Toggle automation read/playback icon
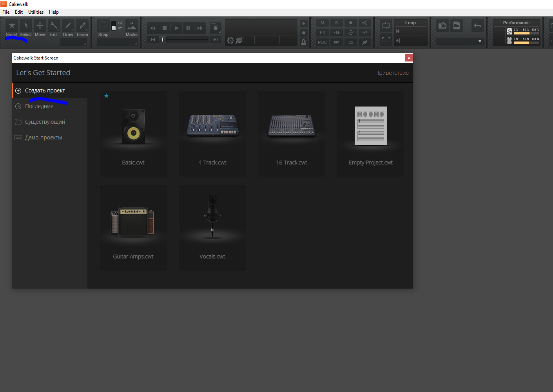This screenshot has height=392, width=553. 351,33
